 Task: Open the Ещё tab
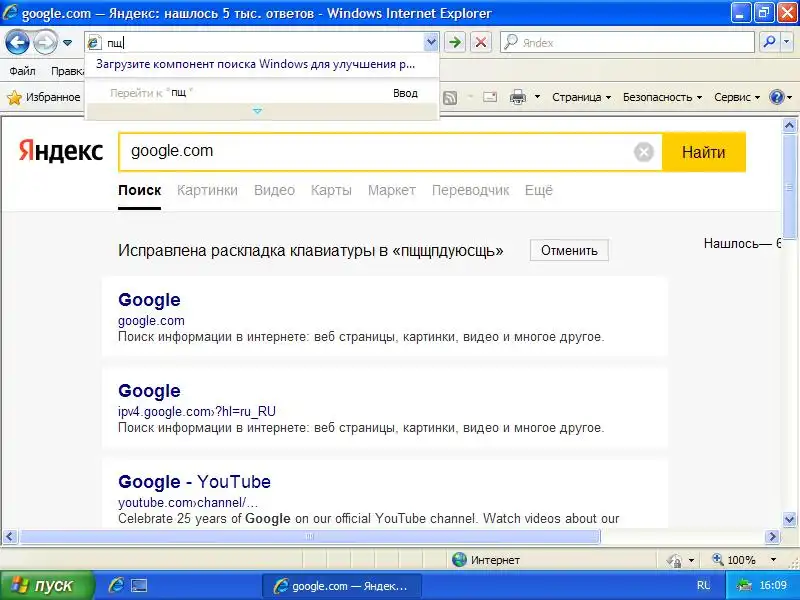point(539,190)
